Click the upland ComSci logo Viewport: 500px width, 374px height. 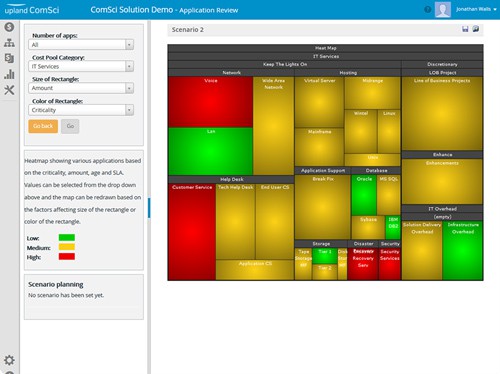click(x=32, y=10)
